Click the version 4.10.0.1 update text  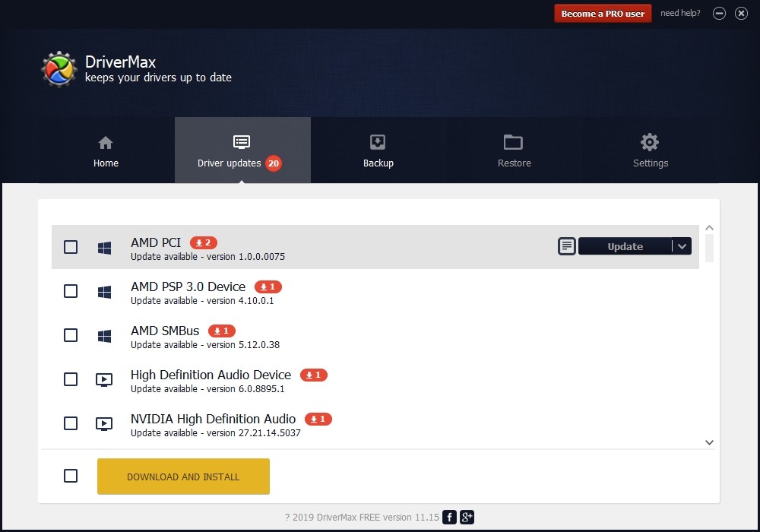click(x=202, y=300)
